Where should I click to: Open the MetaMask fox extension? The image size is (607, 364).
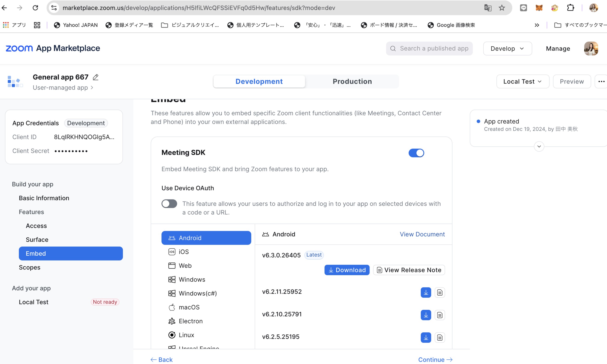tap(539, 8)
